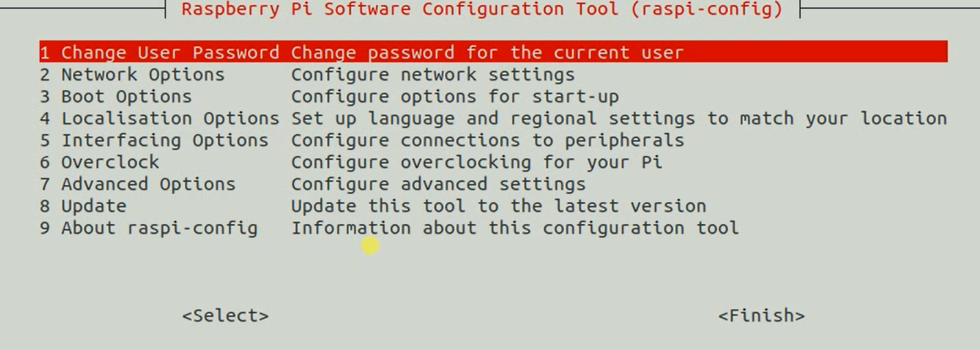Click 'Configure connections to peripherals' description text
The height and width of the screenshot is (349, 980).
(x=487, y=140)
